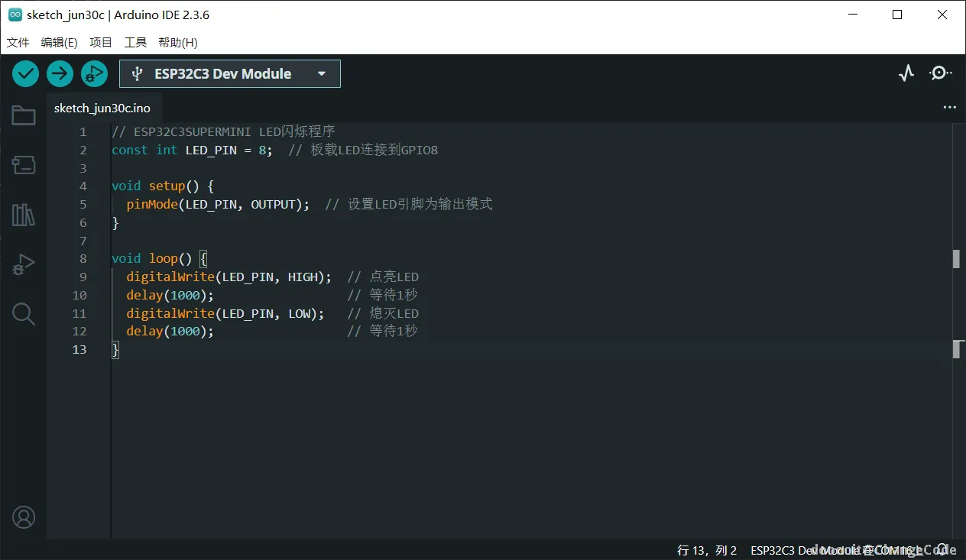Open the Debug sidebar panel
This screenshot has height=560, width=966.
[x=24, y=264]
